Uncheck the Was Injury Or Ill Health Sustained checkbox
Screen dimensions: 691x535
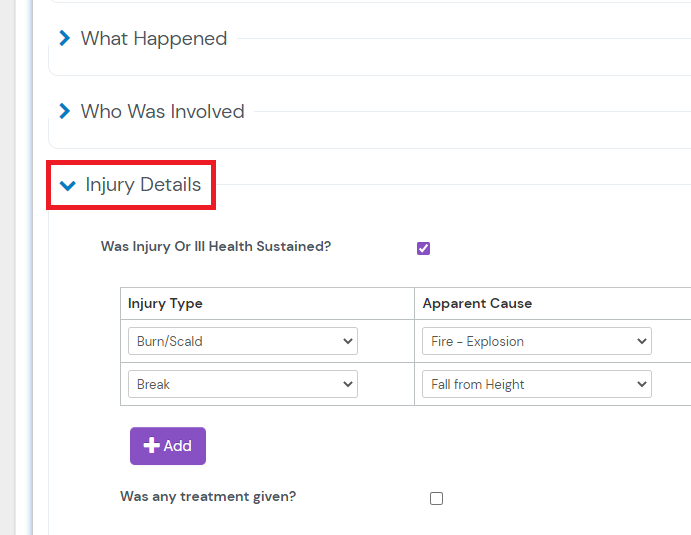coord(423,248)
